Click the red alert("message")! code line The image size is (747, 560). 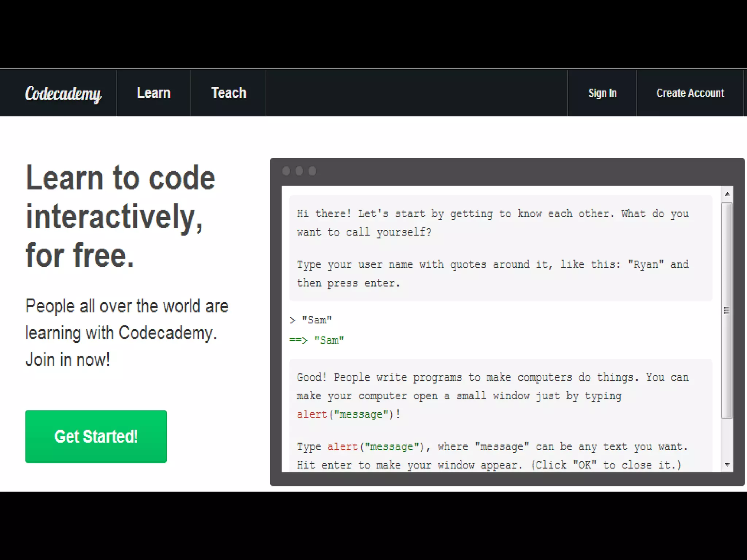(348, 415)
